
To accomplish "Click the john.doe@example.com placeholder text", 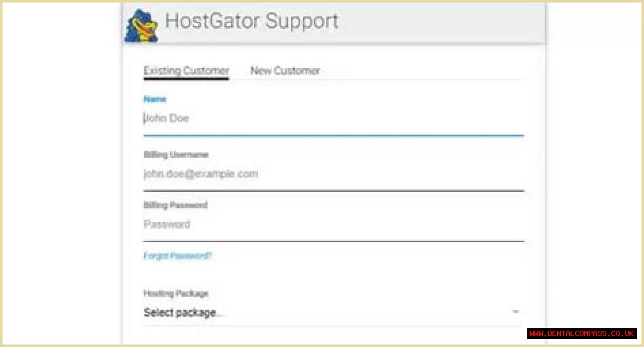I will (201, 174).
